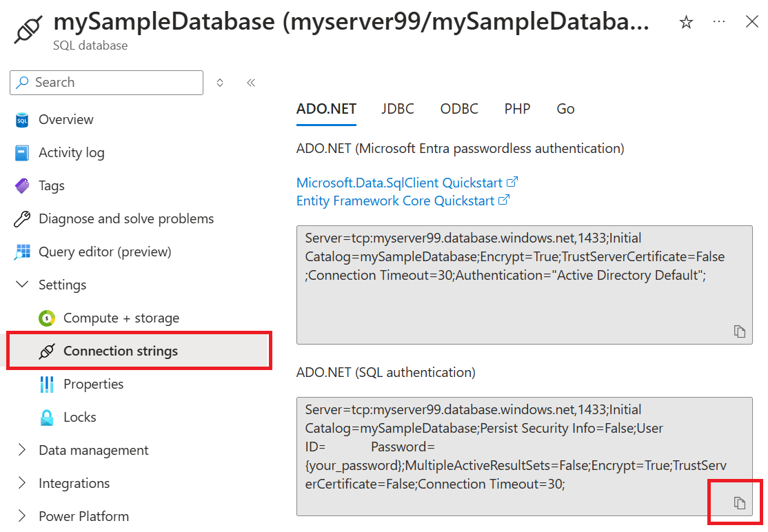Image resolution: width=768 pixels, height=532 pixels.
Task: Favorite mySampleDatabase with the star icon
Action: (686, 22)
